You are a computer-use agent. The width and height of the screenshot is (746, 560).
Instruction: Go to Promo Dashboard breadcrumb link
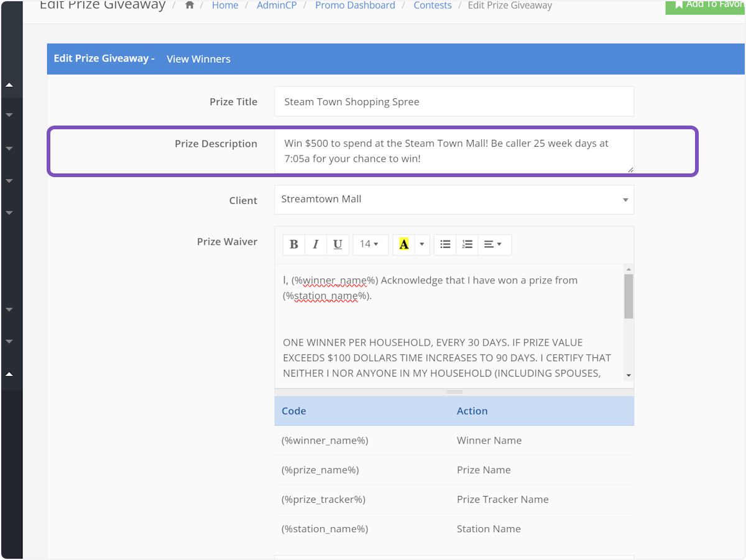(x=355, y=6)
